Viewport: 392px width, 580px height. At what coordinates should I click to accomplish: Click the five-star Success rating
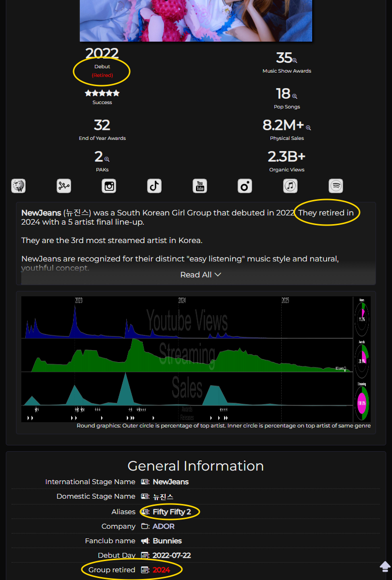[102, 93]
